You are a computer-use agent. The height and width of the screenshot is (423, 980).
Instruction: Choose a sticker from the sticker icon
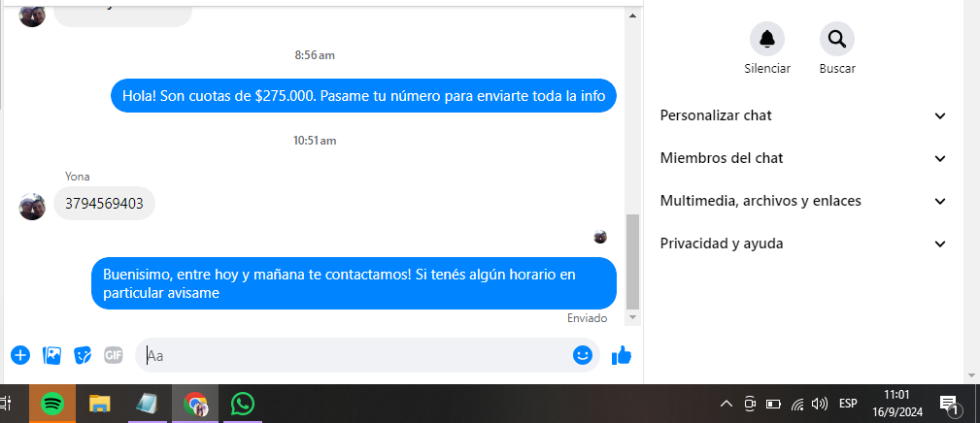pos(83,356)
